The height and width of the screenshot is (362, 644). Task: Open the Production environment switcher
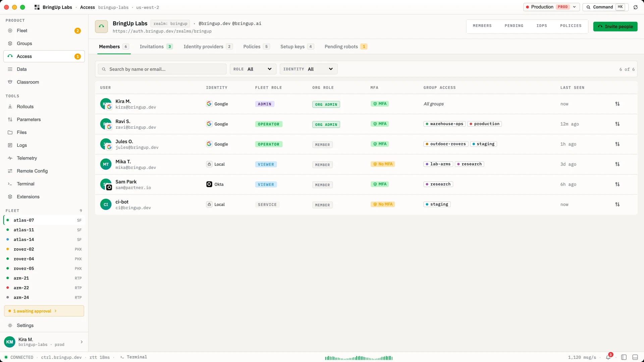coord(551,7)
